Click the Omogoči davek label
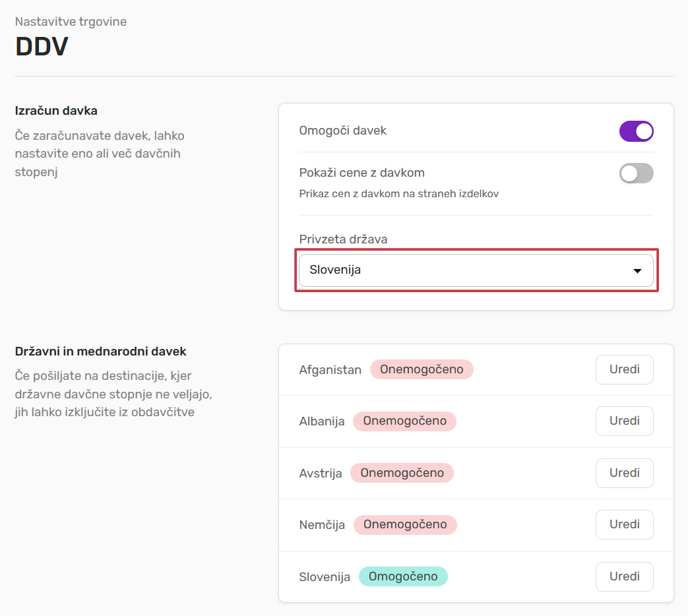Image resolution: width=688 pixels, height=616 pixels. pyautogui.click(x=342, y=131)
